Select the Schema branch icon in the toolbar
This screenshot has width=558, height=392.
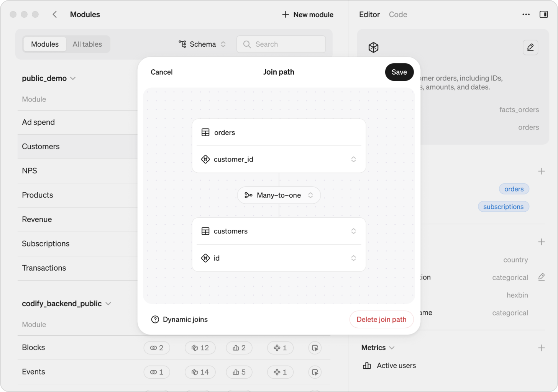182,44
